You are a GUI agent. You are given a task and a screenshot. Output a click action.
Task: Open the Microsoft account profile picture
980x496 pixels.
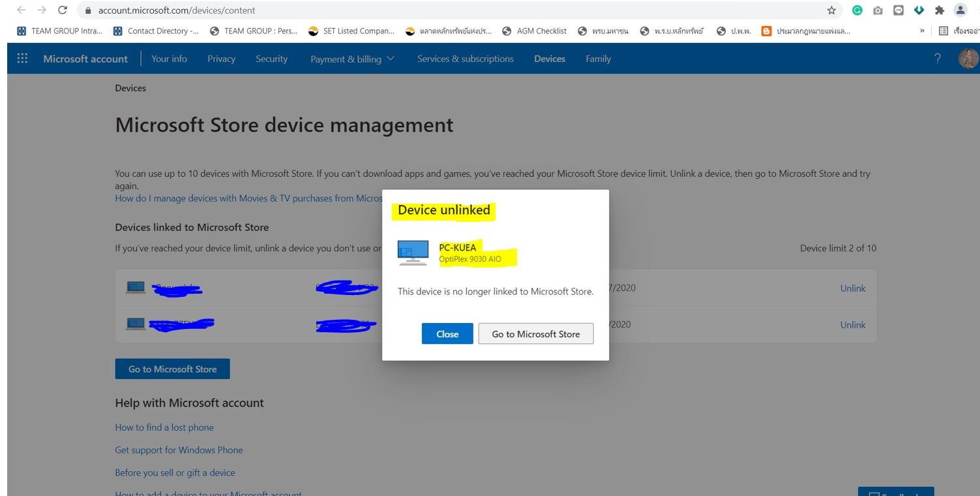coord(968,58)
